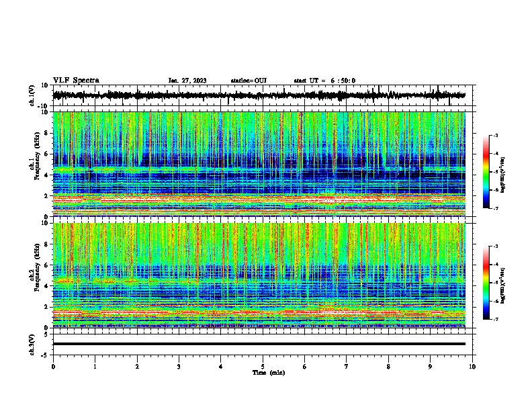The width and height of the screenshot is (532, 411).
Task: Click inside the ch.1 spectrogram panel
Action: click(259, 164)
